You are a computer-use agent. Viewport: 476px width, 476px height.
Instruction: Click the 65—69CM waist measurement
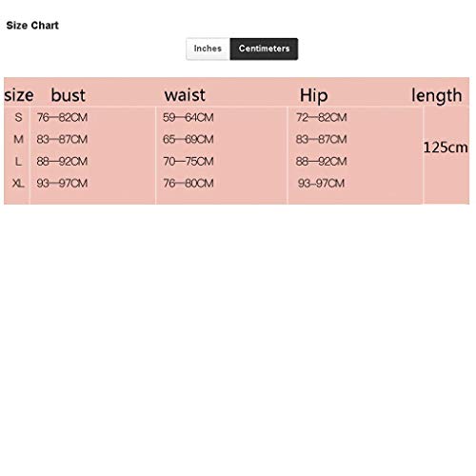(188, 139)
